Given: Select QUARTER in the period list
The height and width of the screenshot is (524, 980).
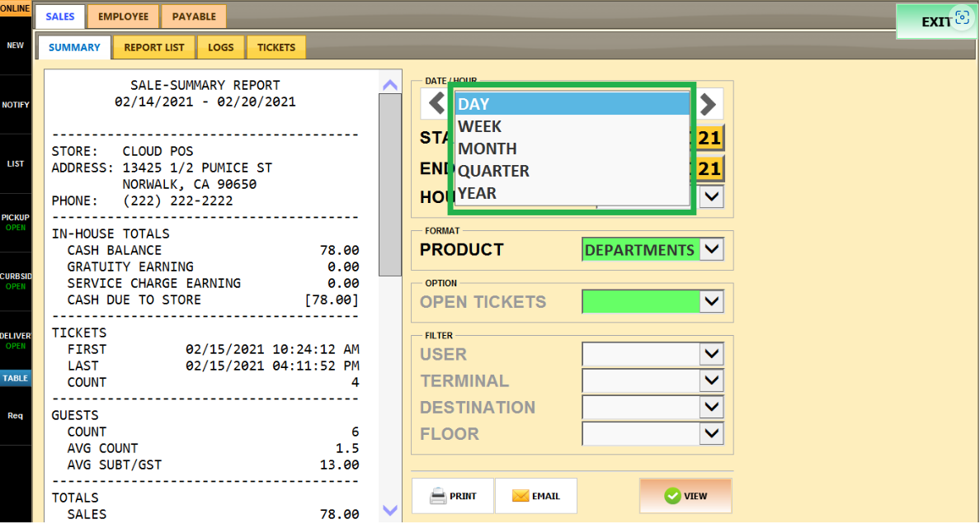Looking at the screenshot, I should tap(572, 171).
